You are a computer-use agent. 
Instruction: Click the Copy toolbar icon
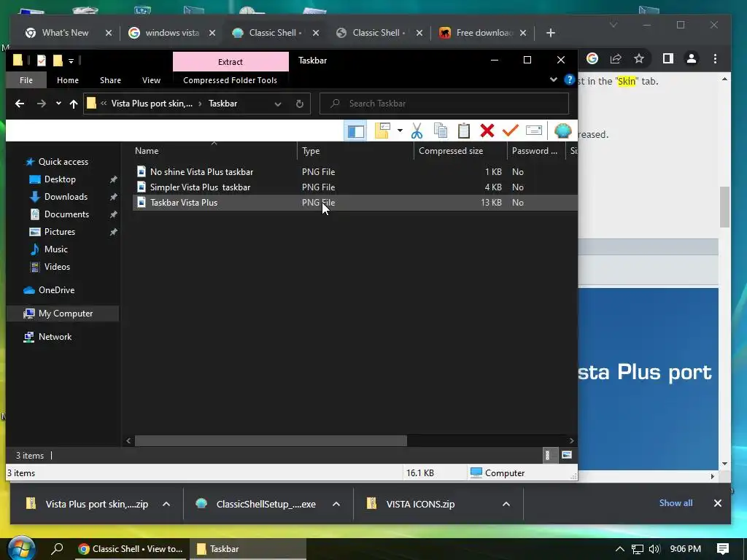point(440,131)
